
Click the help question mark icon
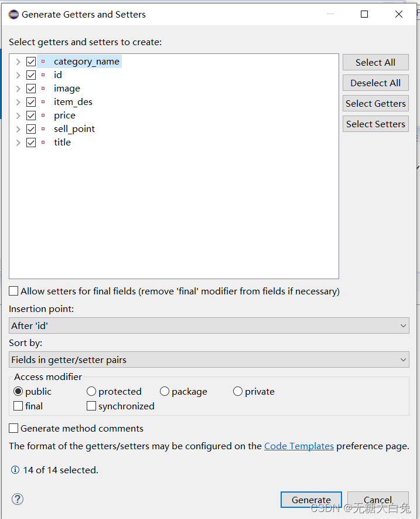pos(17,499)
